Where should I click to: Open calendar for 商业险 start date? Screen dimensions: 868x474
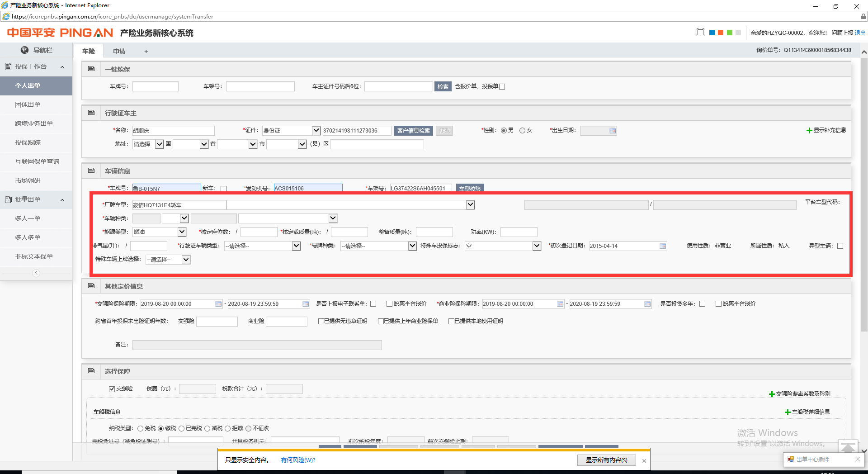tap(560, 304)
